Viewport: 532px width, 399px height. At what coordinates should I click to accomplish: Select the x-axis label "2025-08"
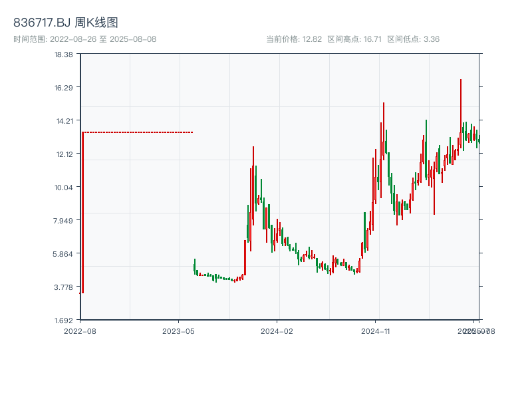pyautogui.click(x=477, y=330)
